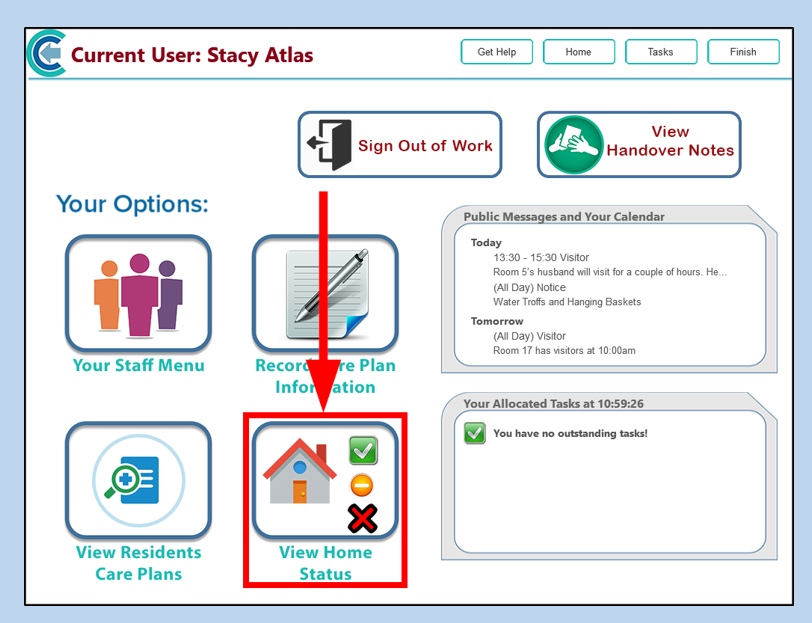Image resolution: width=812 pixels, height=623 pixels.
Task: Click the green checkbox beside no outstanding tasks
Action: point(475,433)
